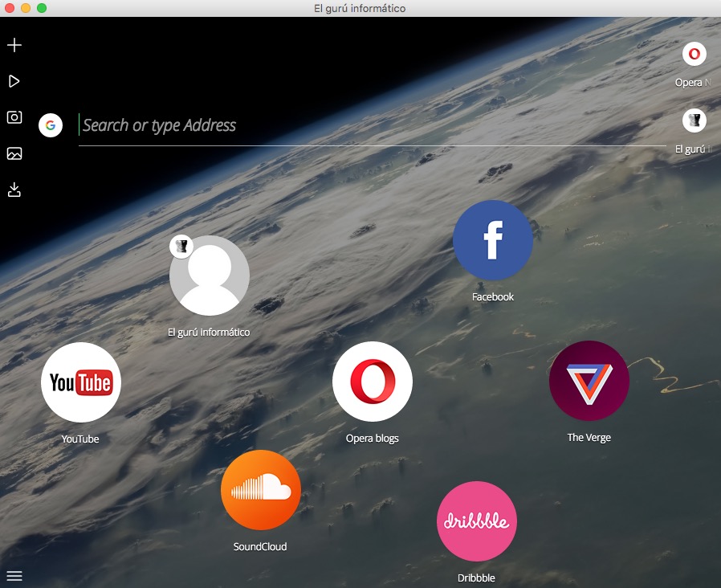
Task: Close the window with the red button
Action: pyautogui.click(x=10, y=8)
